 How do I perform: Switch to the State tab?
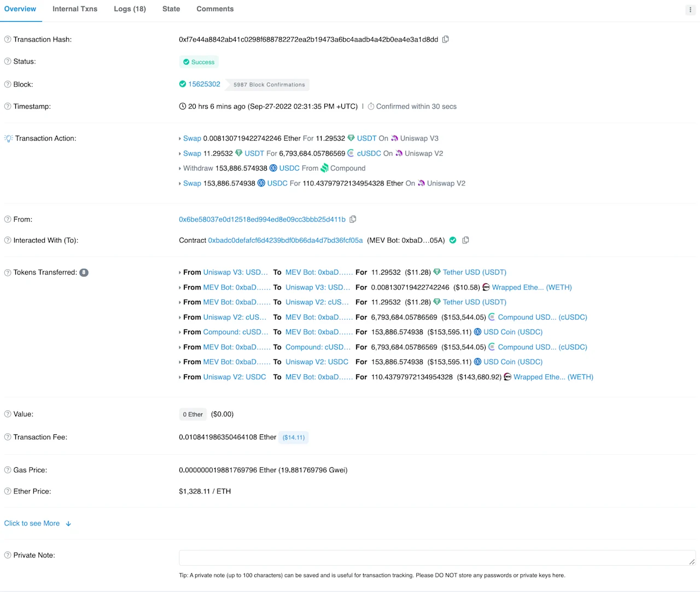(x=171, y=9)
